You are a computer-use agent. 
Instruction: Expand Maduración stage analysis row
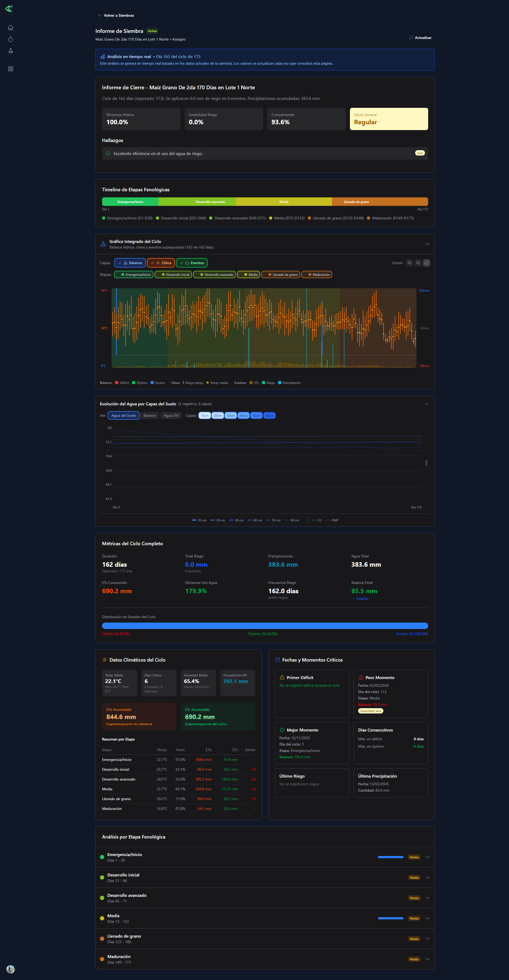point(265,959)
